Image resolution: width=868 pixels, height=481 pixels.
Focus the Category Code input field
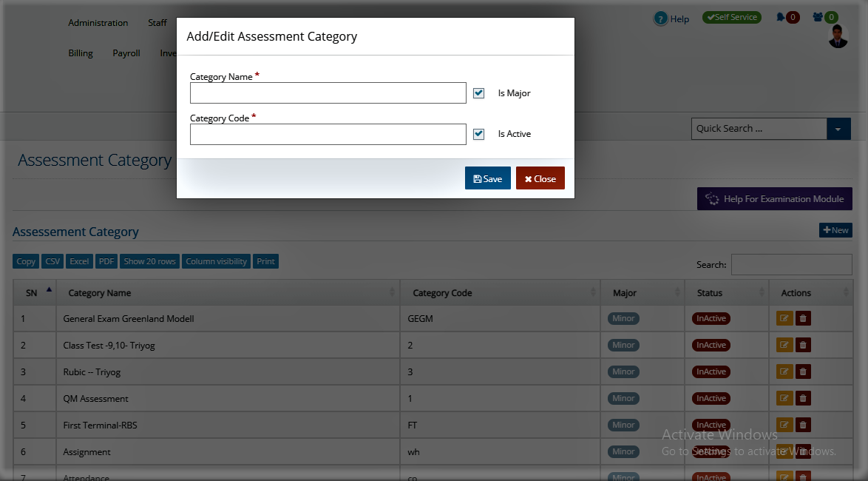click(328, 134)
